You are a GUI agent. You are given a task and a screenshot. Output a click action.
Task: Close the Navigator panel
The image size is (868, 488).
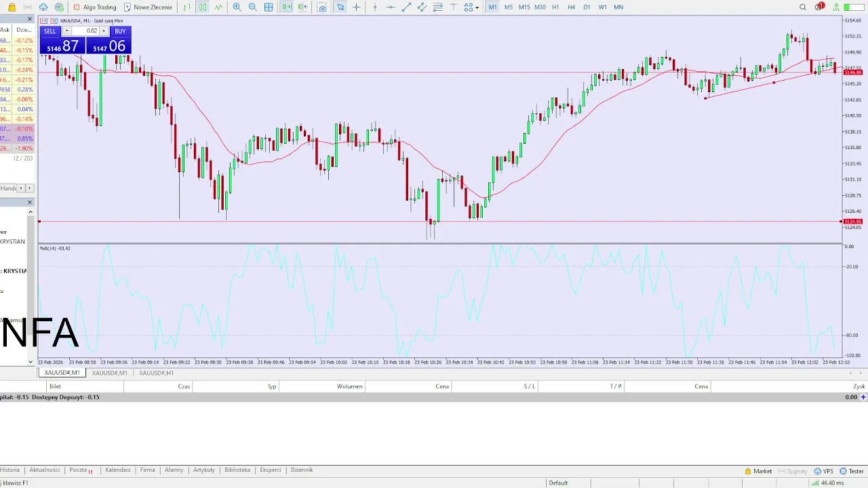click(30, 202)
